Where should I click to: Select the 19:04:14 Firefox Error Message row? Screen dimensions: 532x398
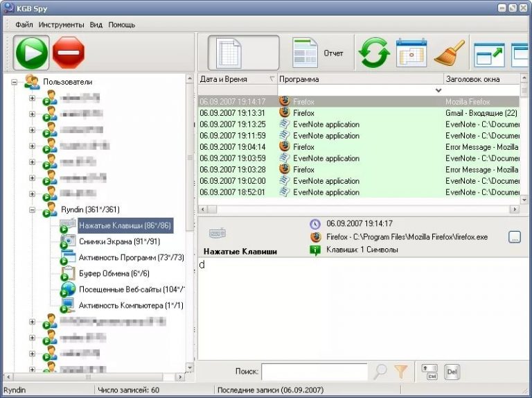(359, 147)
